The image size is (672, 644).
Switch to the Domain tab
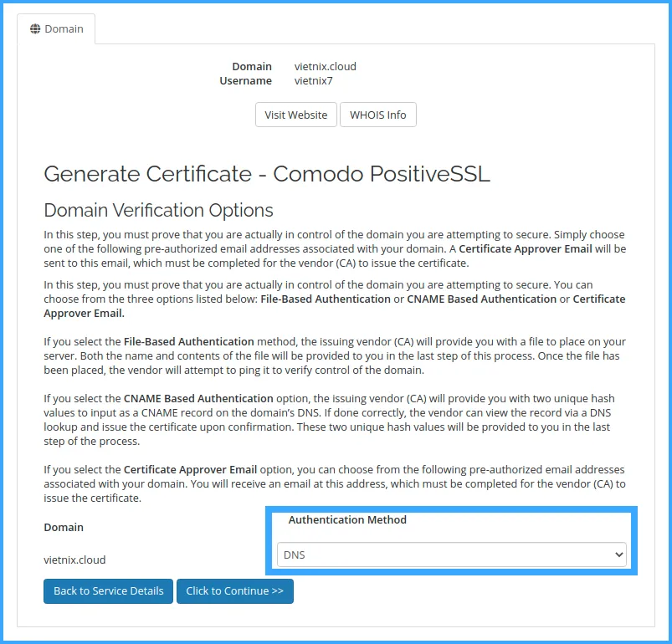(x=56, y=29)
